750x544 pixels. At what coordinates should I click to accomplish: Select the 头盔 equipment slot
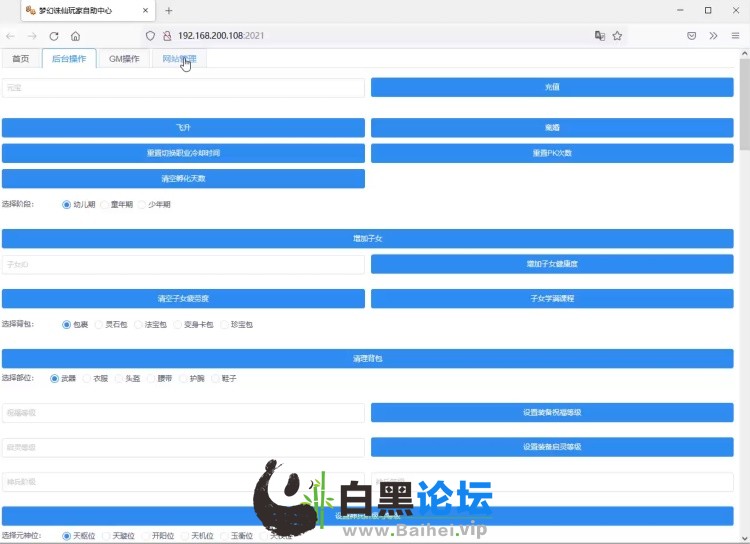coord(127,378)
